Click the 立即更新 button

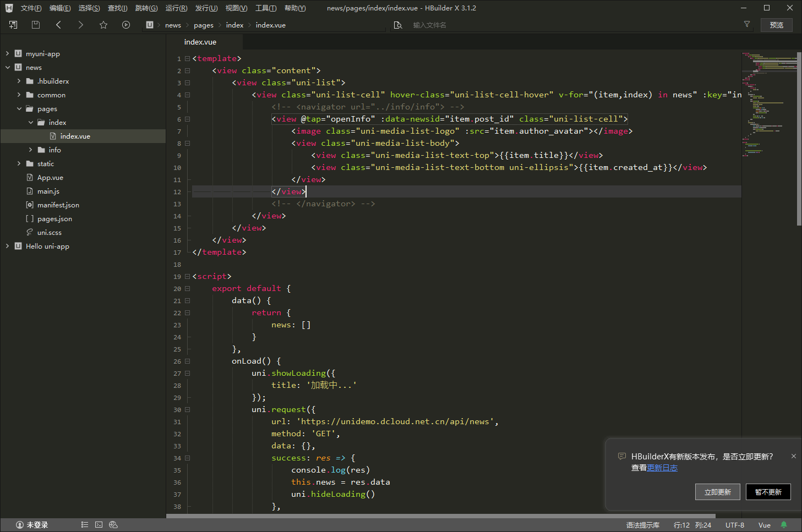[x=717, y=492]
